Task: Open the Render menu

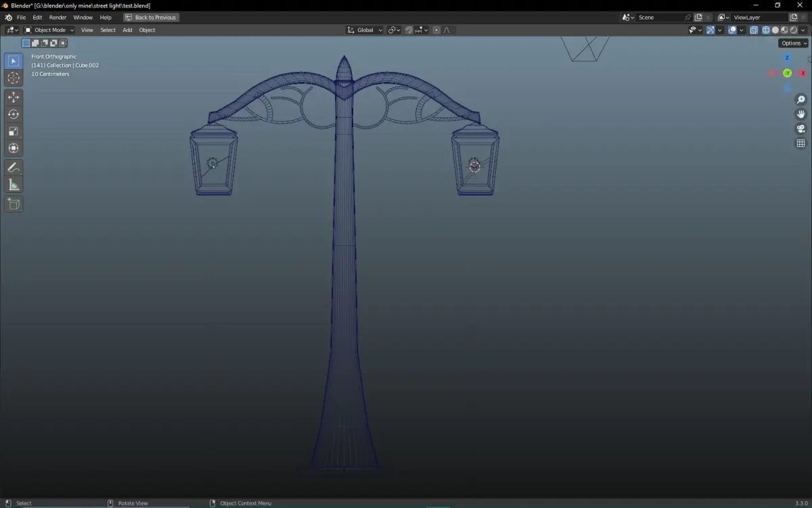Action: click(58, 17)
